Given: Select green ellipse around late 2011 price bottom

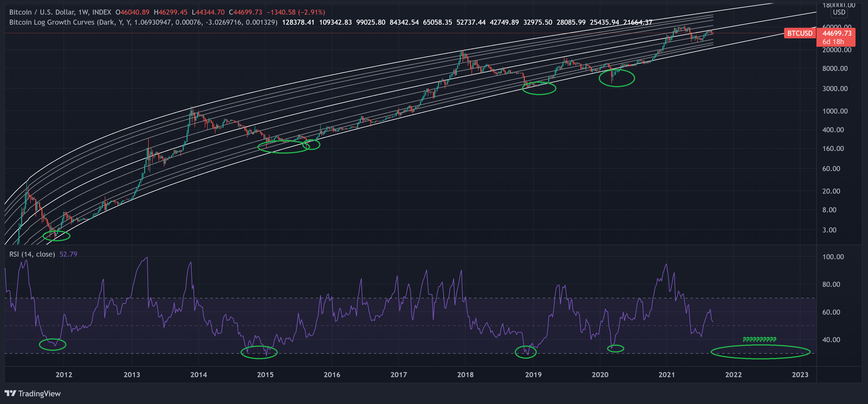Looking at the screenshot, I should tap(57, 236).
